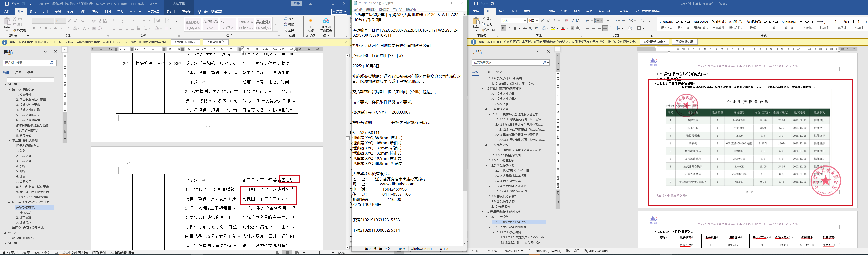
Task: Click 登录 sign-in button in left Word
Action: tap(297, 4)
